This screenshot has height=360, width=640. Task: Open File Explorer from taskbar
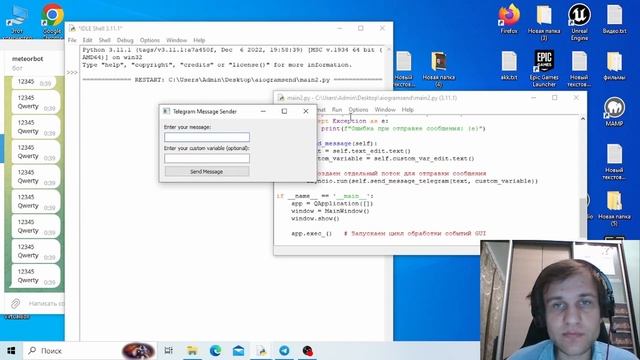coord(192,351)
